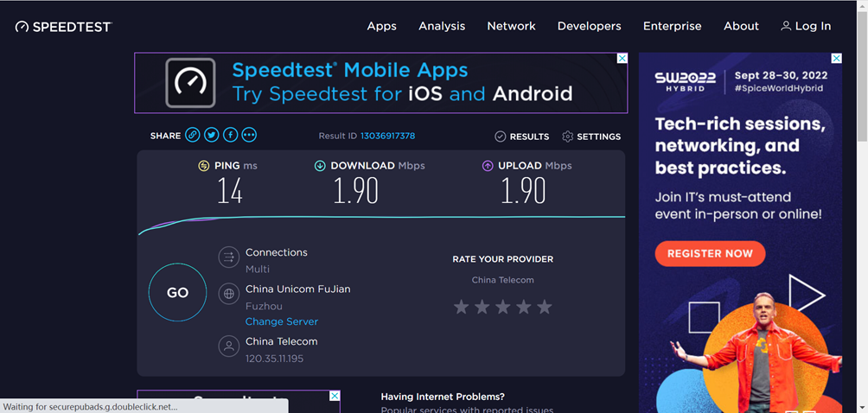This screenshot has height=413, width=868.
Task: Click the #SpiceWorldHybrid hashtag text
Action: (x=779, y=88)
